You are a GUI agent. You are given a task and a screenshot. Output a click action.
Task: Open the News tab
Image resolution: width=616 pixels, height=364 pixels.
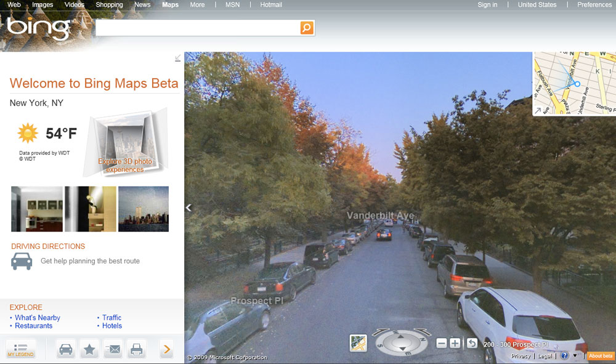pos(142,5)
